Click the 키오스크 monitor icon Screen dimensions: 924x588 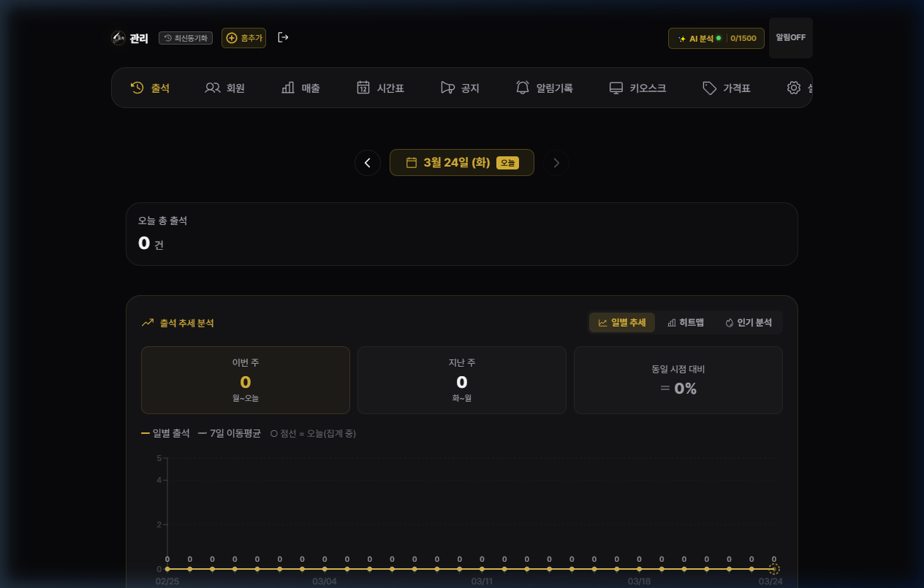[x=616, y=88]
